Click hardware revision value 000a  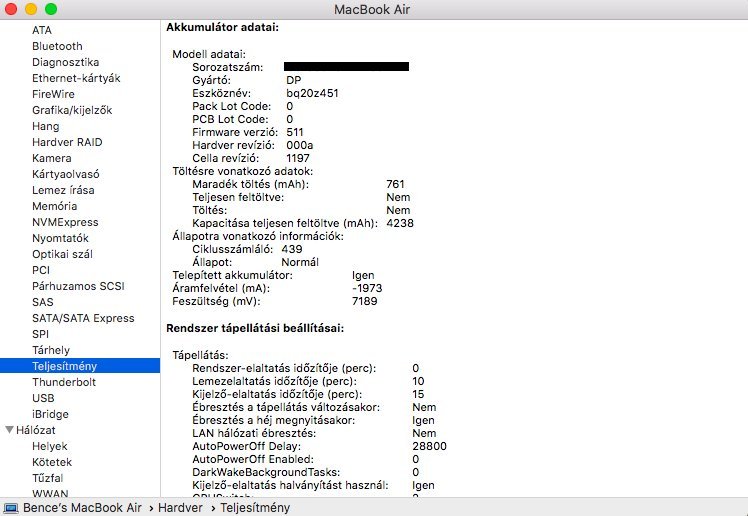pyautogui.click(x=300, y=145)
